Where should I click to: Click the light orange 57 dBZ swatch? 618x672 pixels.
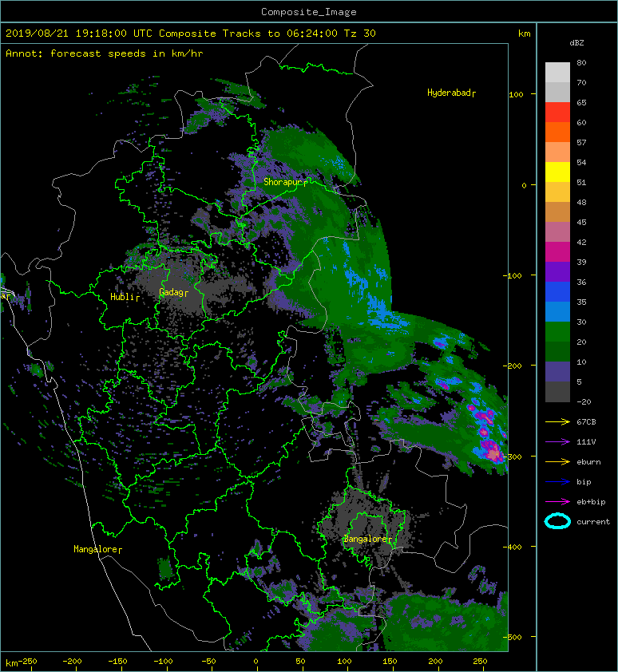tap(557, 152)
